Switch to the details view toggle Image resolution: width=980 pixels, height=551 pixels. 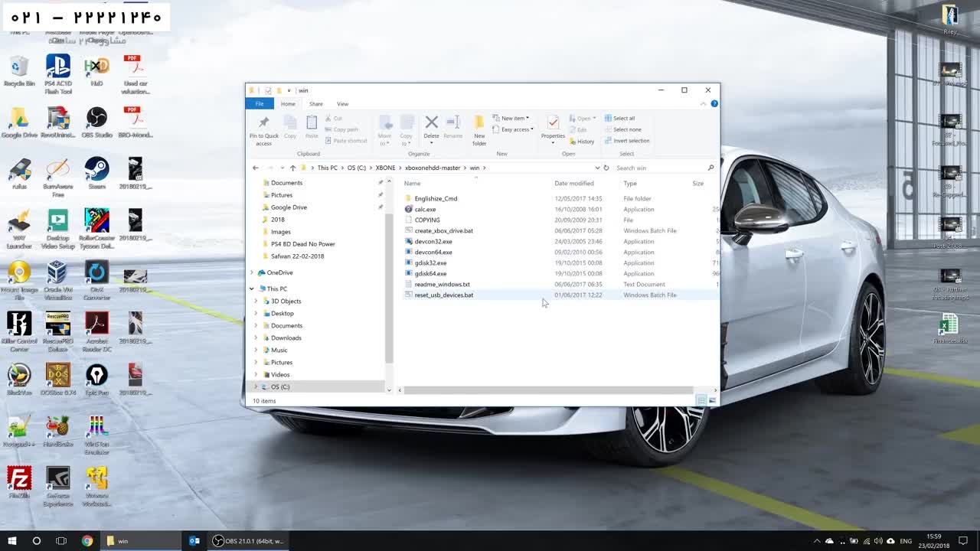[x=701, y=400]
